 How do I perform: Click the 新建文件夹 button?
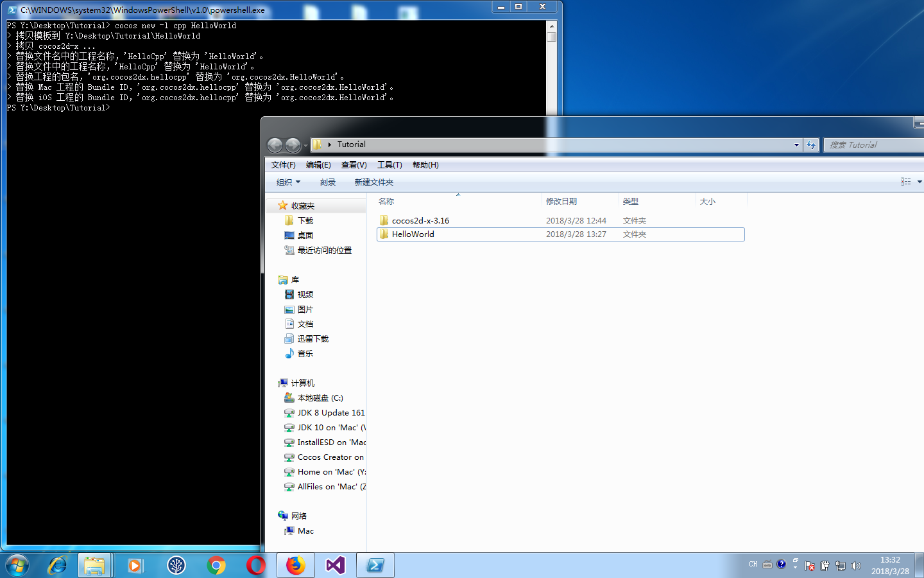pyautogui.click(x=374, y=182)
